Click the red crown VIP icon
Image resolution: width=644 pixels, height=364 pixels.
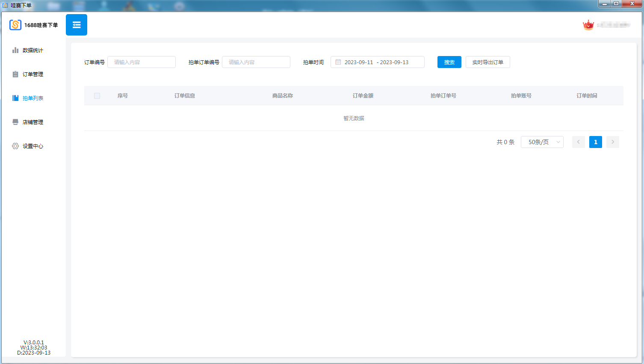tap(588, 25)
